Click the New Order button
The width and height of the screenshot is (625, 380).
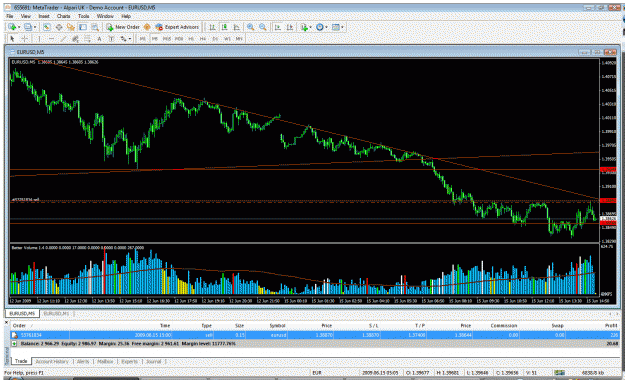pyautogui.click(x=123, y=27)
